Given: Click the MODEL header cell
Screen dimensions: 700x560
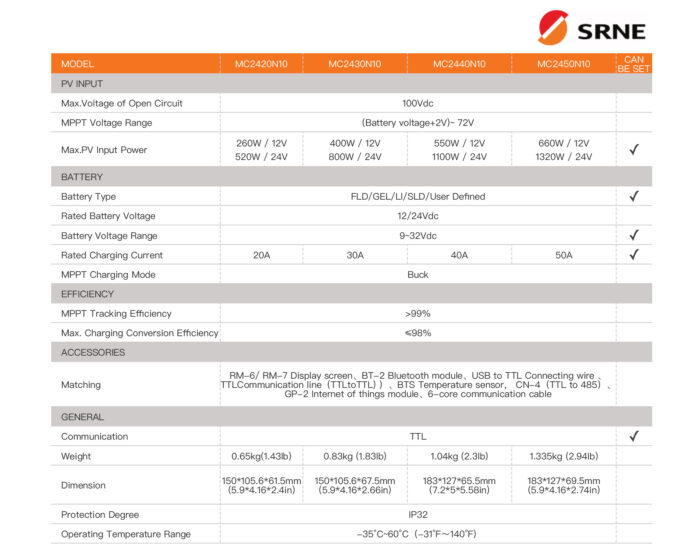Looking at the screenshot, I should pos(135,64).
